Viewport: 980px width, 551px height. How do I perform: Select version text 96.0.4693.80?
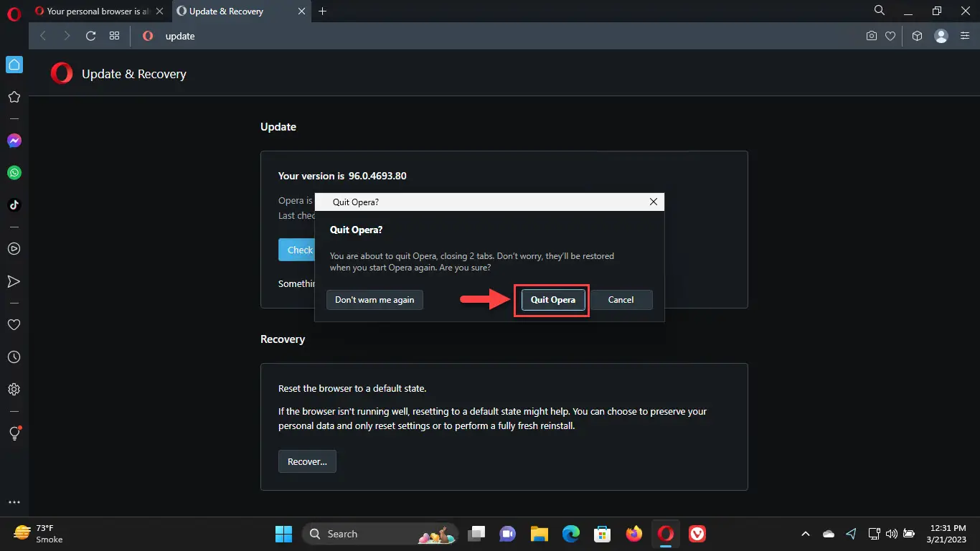[377, 176]
